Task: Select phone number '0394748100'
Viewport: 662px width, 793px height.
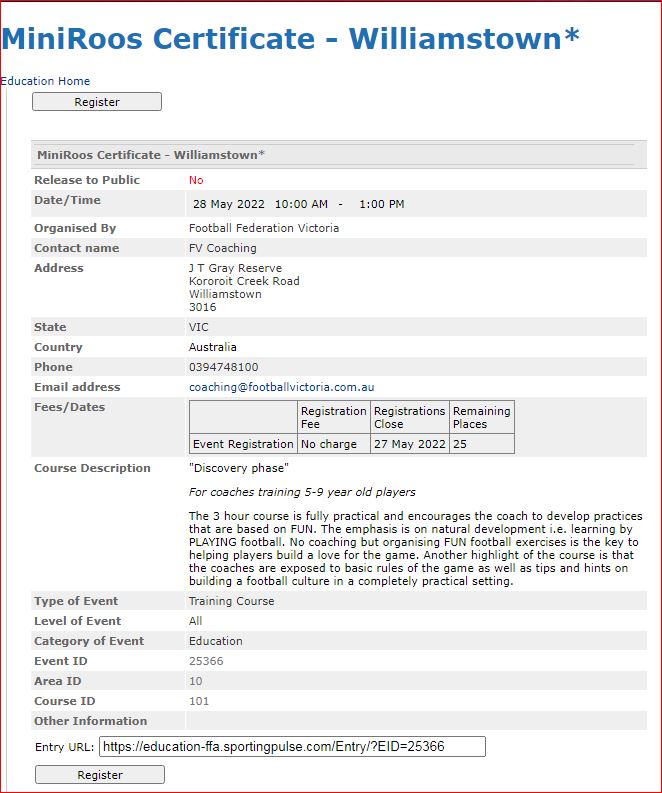Action: (223, 367)
